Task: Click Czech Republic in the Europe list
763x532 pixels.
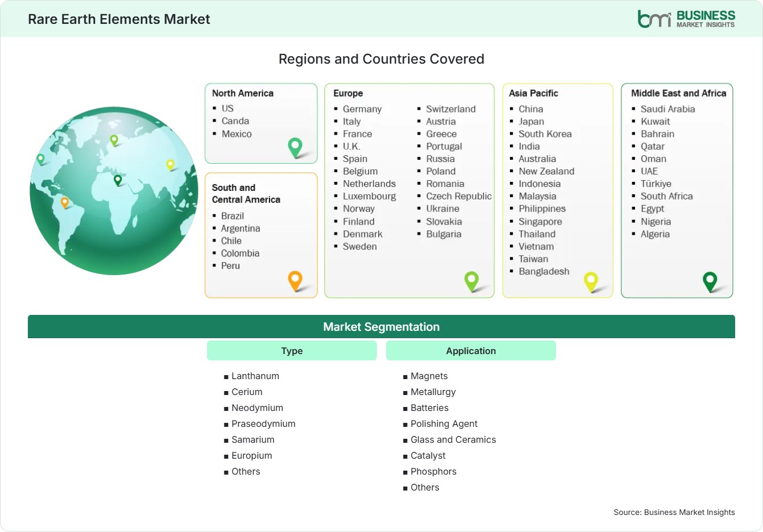Action: [459, 197]
